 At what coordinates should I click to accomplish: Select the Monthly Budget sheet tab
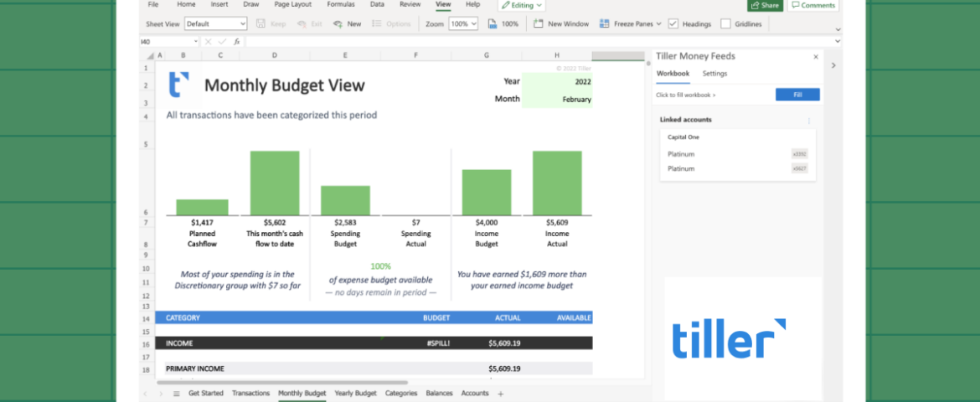tap(302, 394)
